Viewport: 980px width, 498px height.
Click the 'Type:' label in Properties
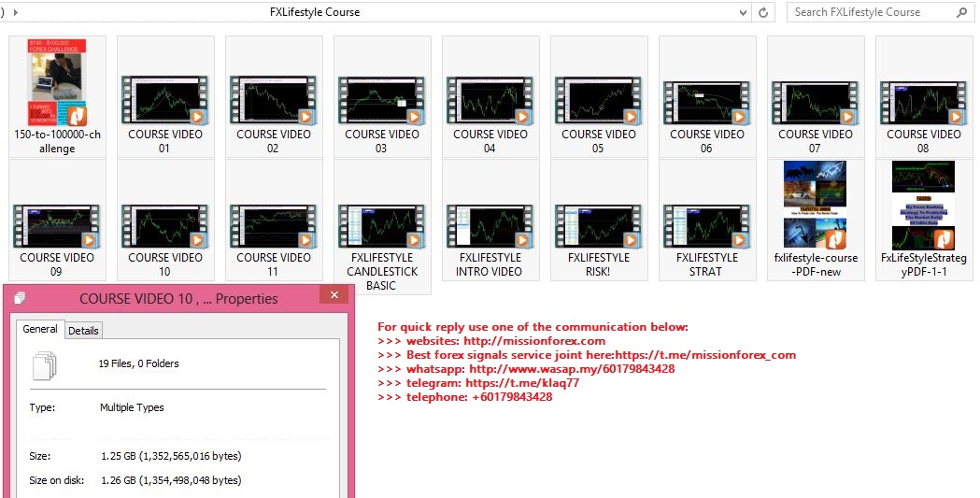click(x=42, y=407)
